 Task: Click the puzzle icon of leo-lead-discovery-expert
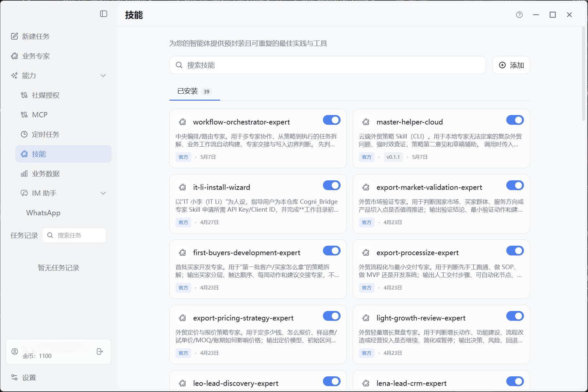click(182, 383)
